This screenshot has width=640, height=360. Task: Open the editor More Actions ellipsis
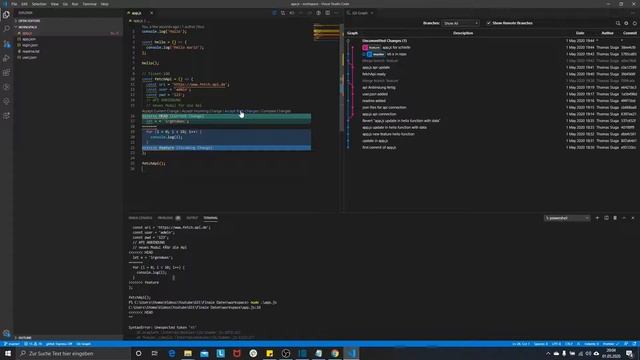[336, 13]
